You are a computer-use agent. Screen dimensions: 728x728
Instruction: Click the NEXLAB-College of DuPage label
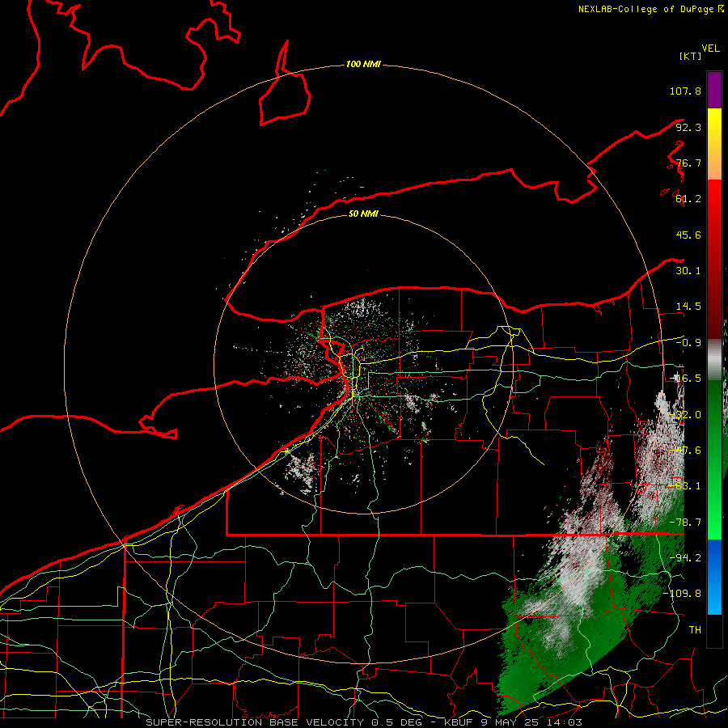[x=651, y=9]
